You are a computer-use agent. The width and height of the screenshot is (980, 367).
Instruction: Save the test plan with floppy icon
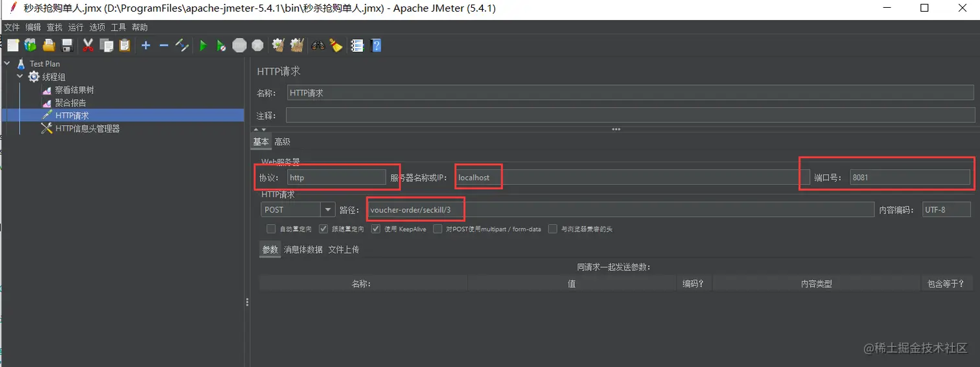[67, 45]
